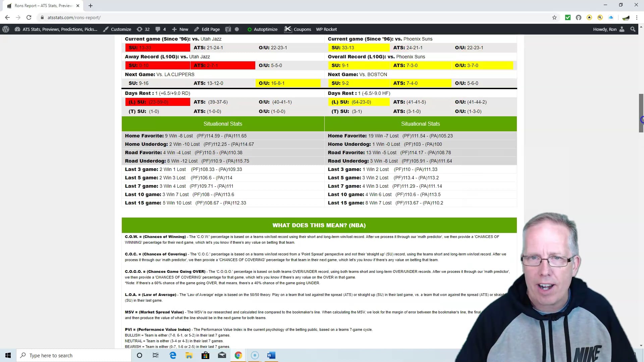Click the yellow O/U: 3-7-0 cell

[482, 65]
